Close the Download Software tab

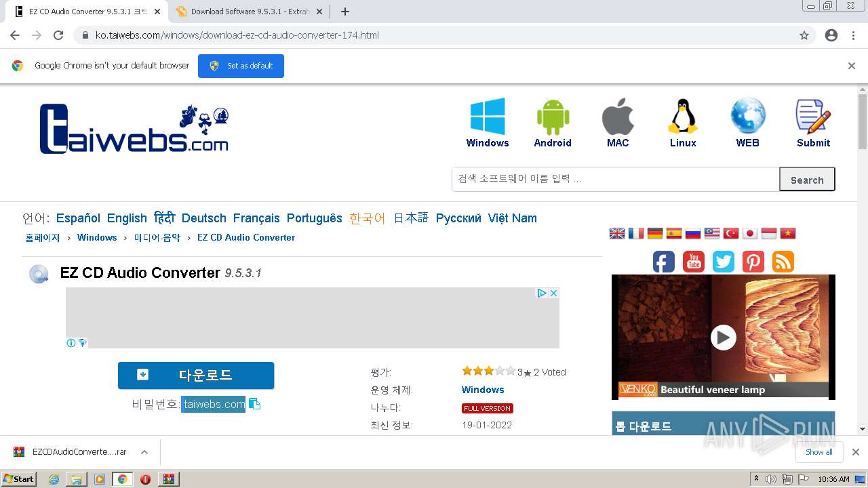(x=320, y=12)
